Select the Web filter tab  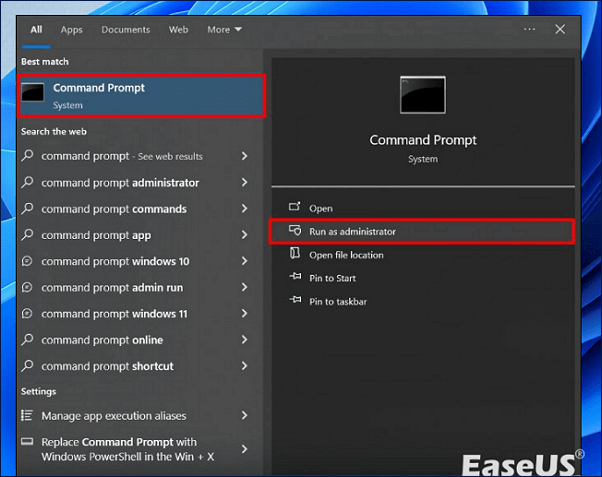[178, 30]
